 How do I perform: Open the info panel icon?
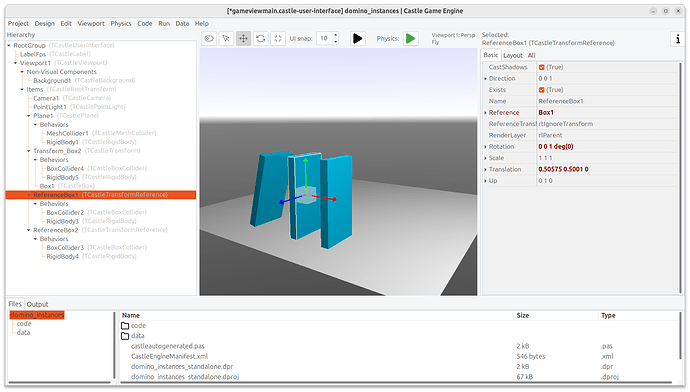pos(678,39)
